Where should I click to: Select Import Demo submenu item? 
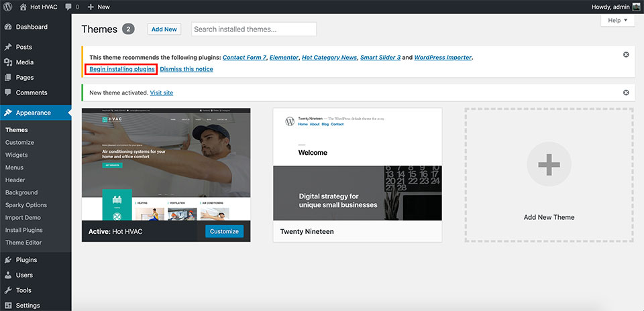coord(23,217)
